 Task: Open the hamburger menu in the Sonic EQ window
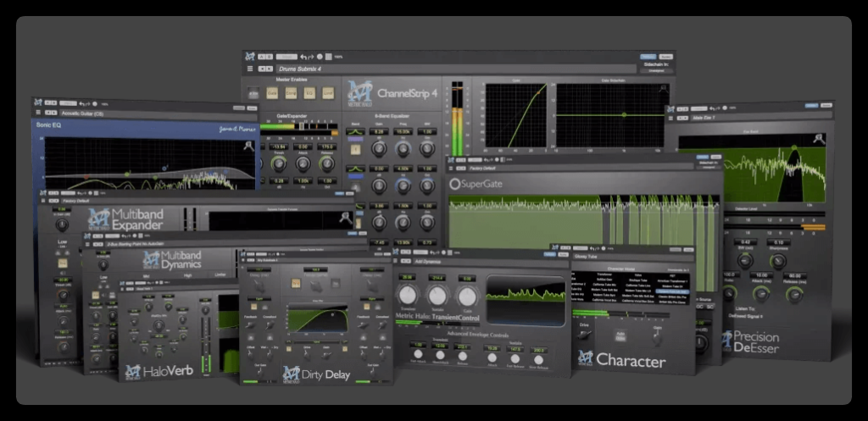tap(38, 114)
